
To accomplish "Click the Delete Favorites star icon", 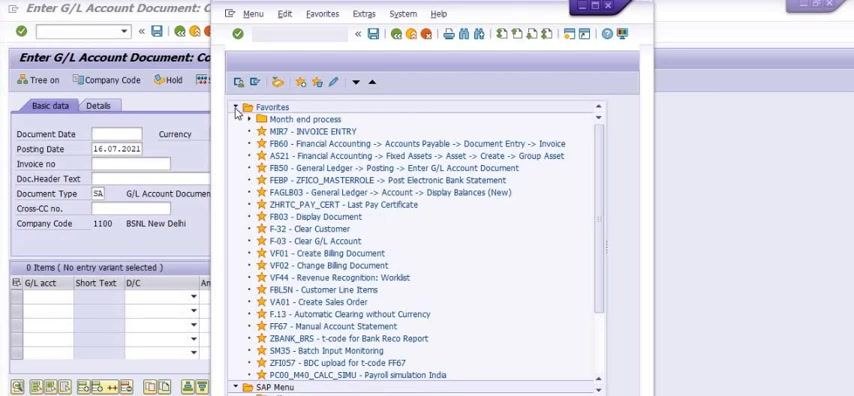I will click(x=317, y=82).
